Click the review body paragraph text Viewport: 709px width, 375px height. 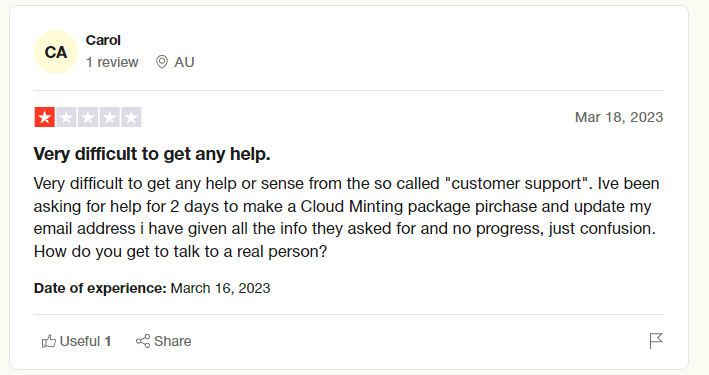[x=347, y=217]
